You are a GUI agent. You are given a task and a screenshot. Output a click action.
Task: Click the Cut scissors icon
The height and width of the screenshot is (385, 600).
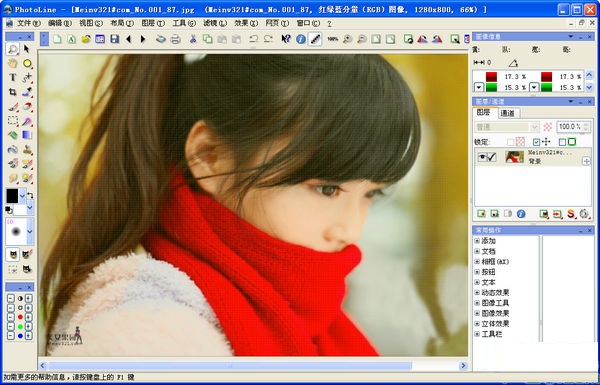tap(193, 39)
